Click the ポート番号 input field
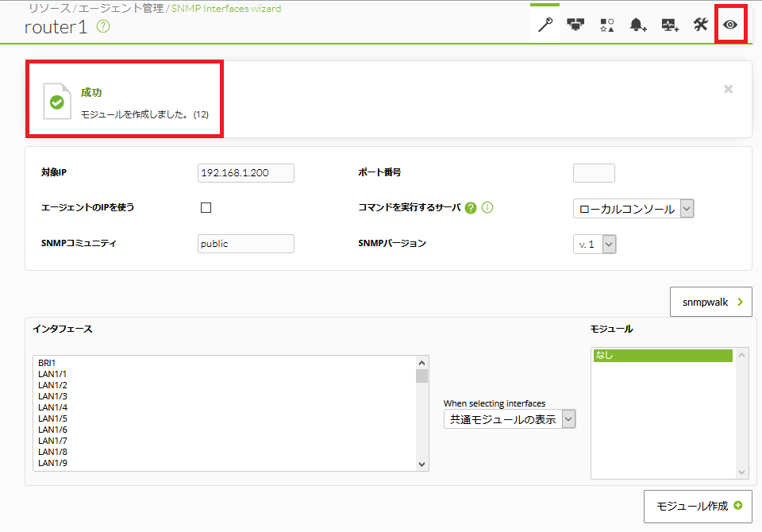This screenshot has width=762, height=532. click(x=594, y=172)
